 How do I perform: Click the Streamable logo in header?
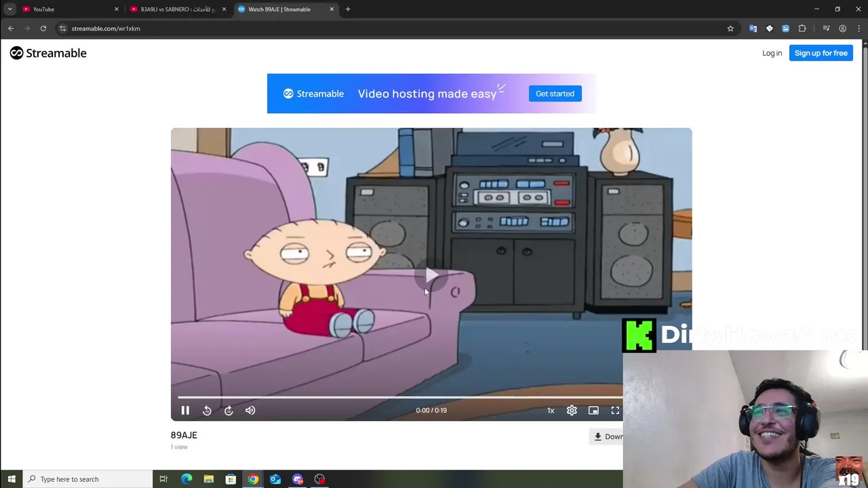pos(48,53)
